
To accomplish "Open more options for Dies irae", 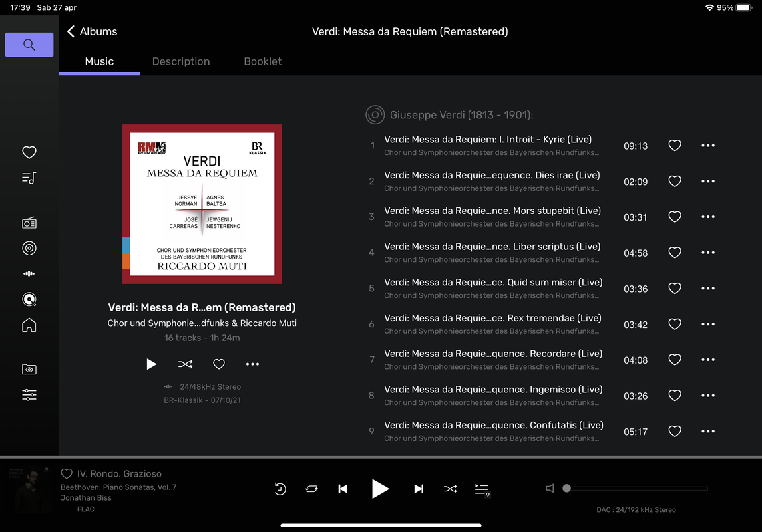I will coord(708,181).
